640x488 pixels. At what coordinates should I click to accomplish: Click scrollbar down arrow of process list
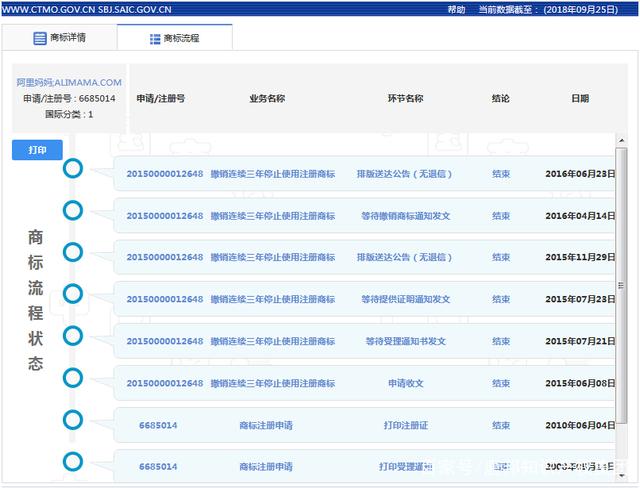(x=621, y=476)
